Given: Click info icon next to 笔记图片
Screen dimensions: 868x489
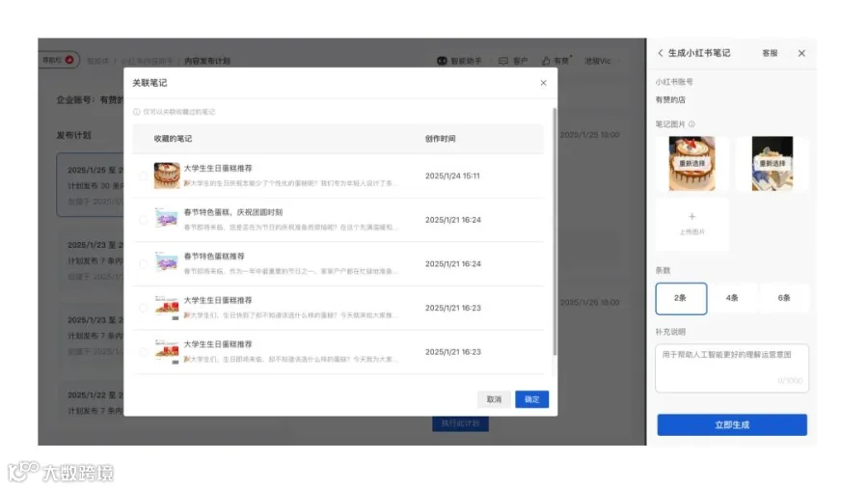Looking at the screenshot, I should pyautogui.click(x=692, y=124).
